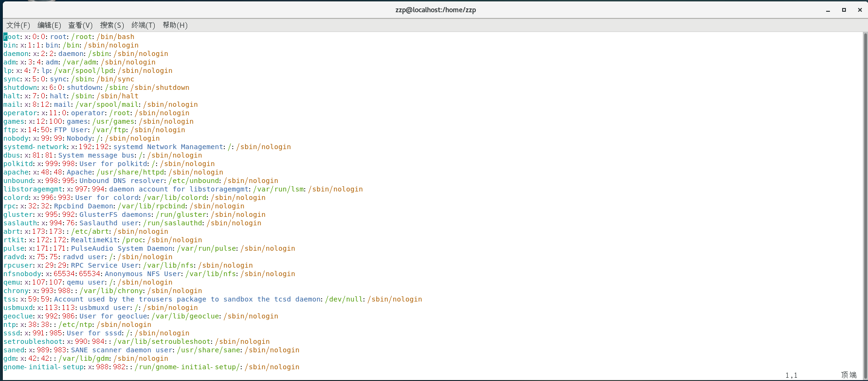This screenshot has height=381, width=868.
Task: Click 'User for geoclue' text
Action: click(113, 316)
